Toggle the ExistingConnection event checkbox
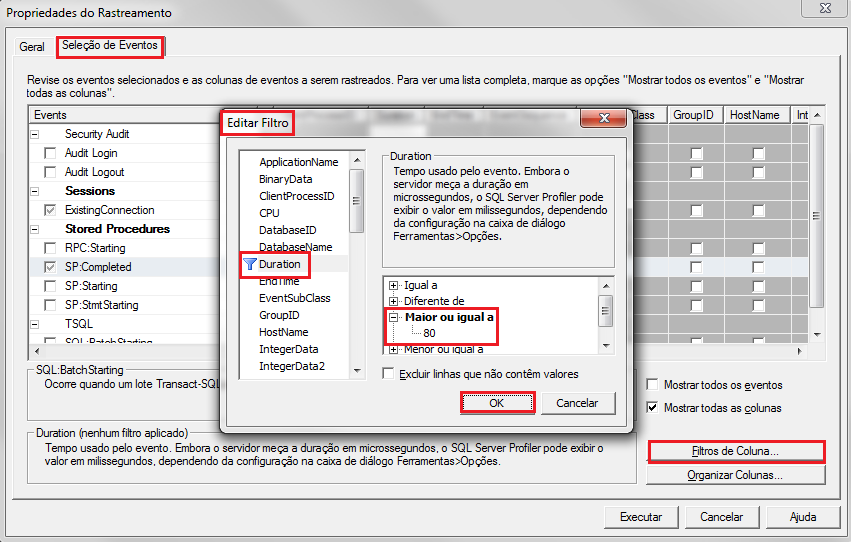 [x=50, y=210]
